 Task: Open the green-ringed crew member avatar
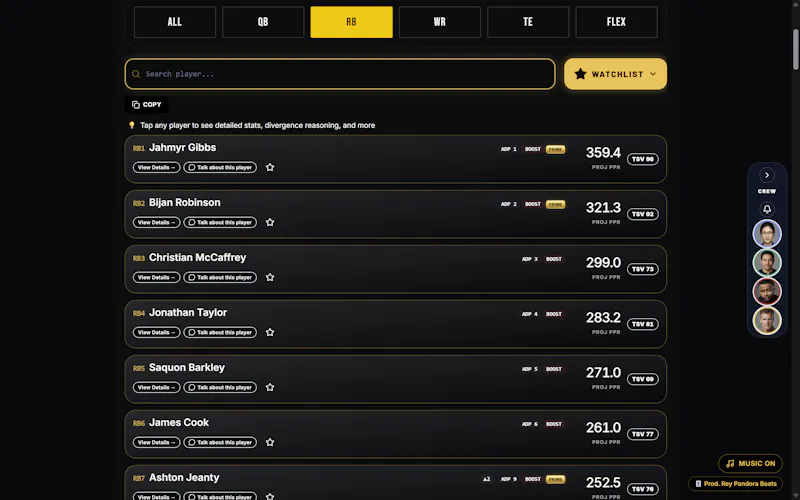coord(766,263)
